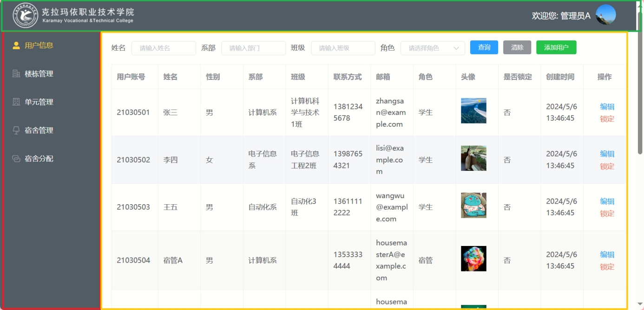
Task: Click the dormitory icon beside 宿舍管理
Action: [16, 130]
